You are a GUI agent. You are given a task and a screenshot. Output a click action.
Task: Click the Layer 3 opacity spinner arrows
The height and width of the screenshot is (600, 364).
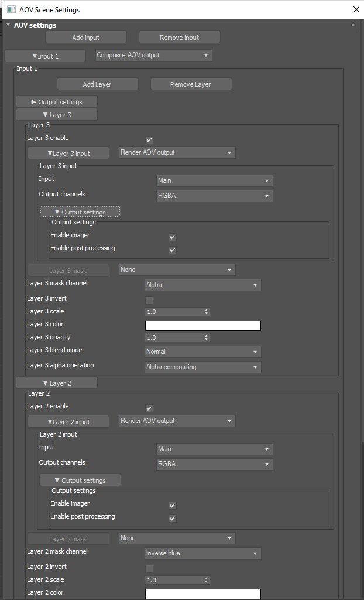pos(206,337)
